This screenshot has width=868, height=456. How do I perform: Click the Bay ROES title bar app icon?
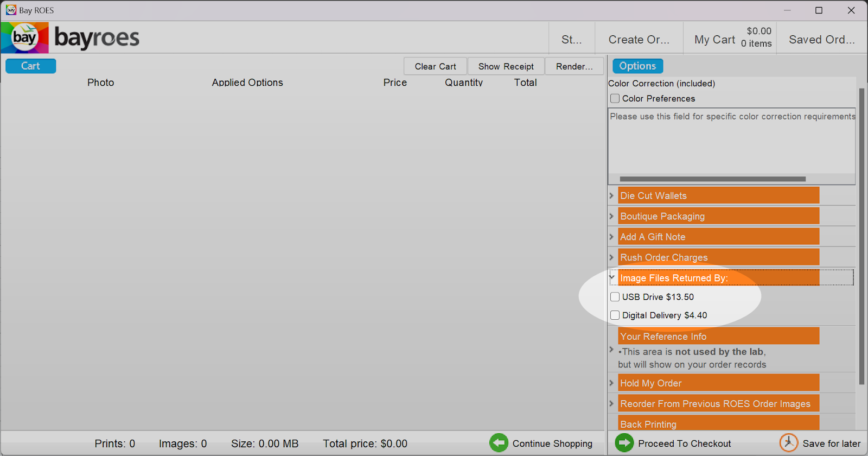point(11,10)
